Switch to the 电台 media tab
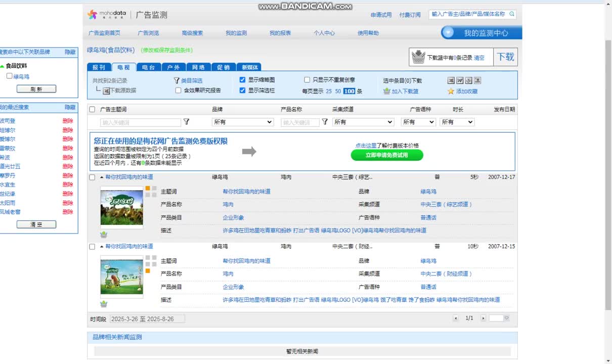 pos(149,67)
